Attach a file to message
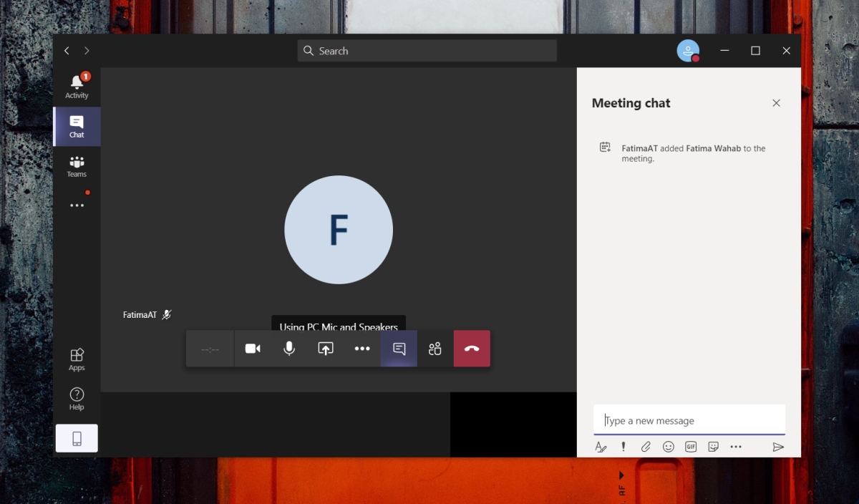Viewport: 859px width, 504px height. (x=646, y=447)
